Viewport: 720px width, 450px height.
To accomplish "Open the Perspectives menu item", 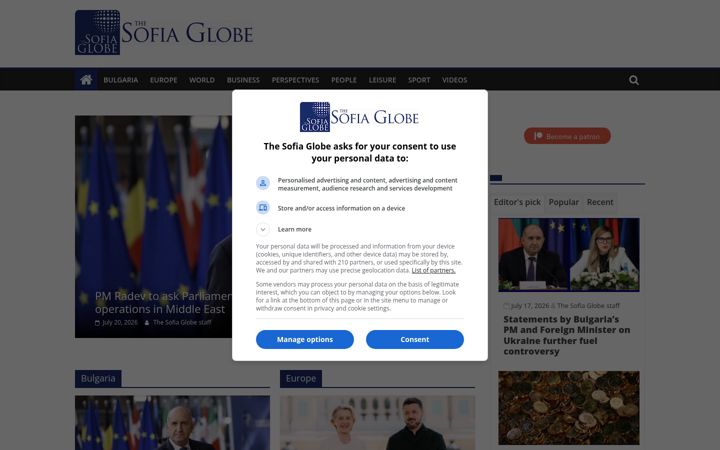I will pos(295,80).
